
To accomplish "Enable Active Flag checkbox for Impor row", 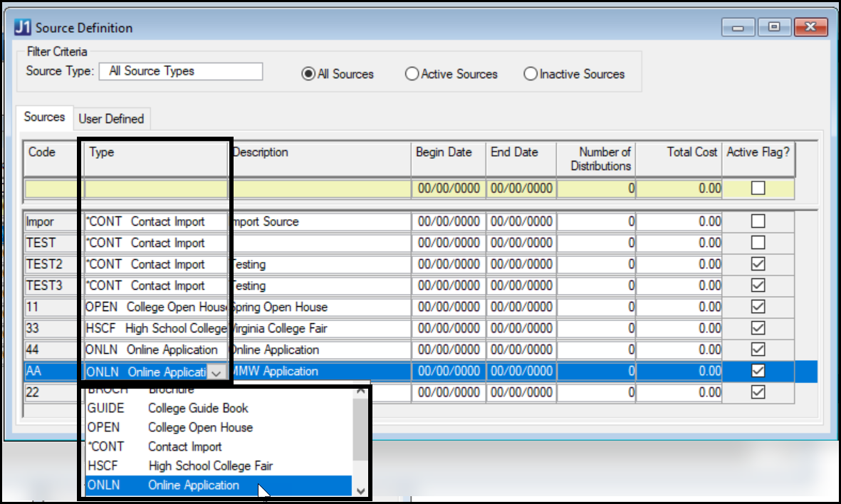I will tap(758, 221).
